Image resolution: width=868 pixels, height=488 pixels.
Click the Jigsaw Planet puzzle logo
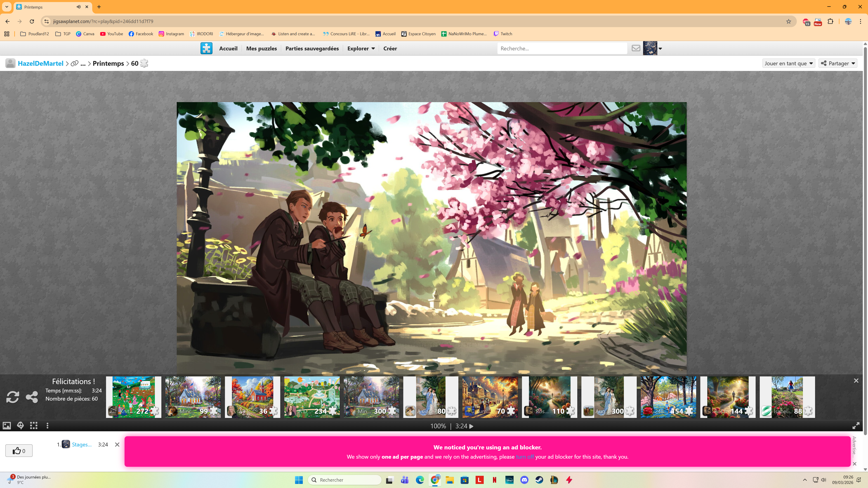point(206,48)
